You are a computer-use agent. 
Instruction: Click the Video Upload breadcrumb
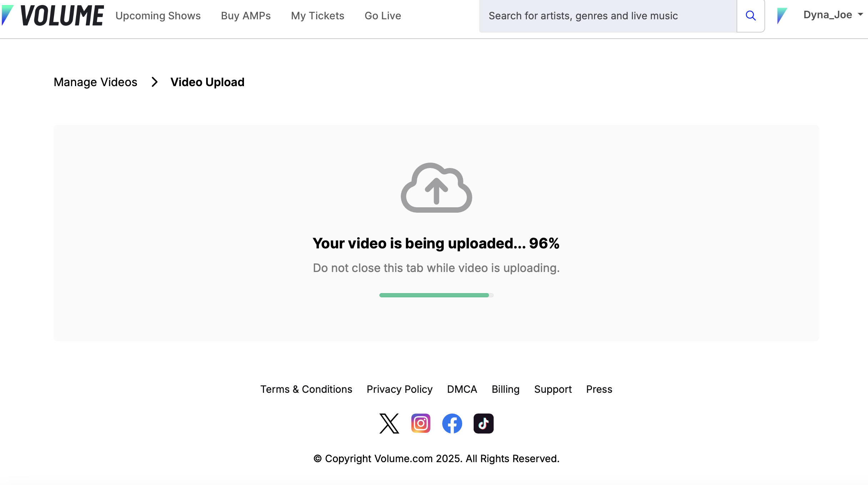(x=207, y=82)
